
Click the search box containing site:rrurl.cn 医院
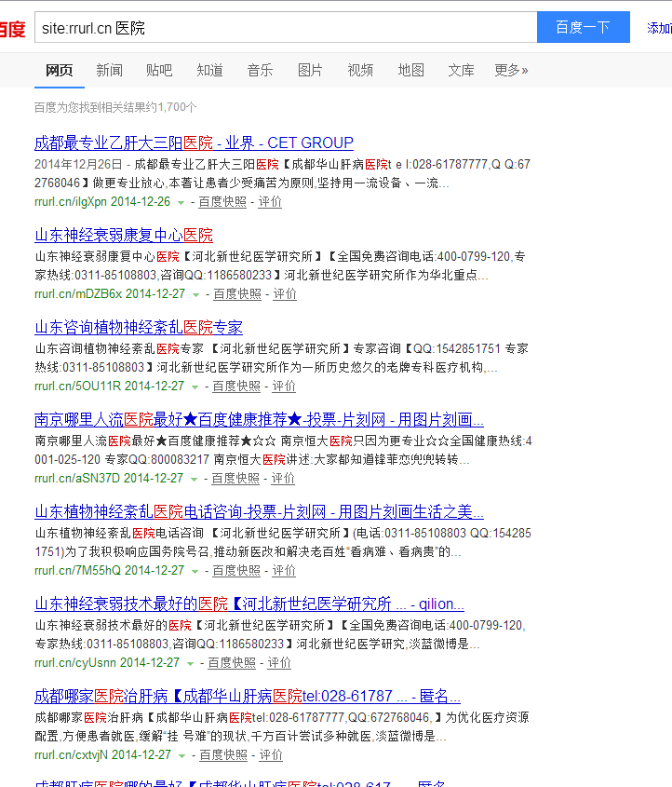(x=286, y=27)
